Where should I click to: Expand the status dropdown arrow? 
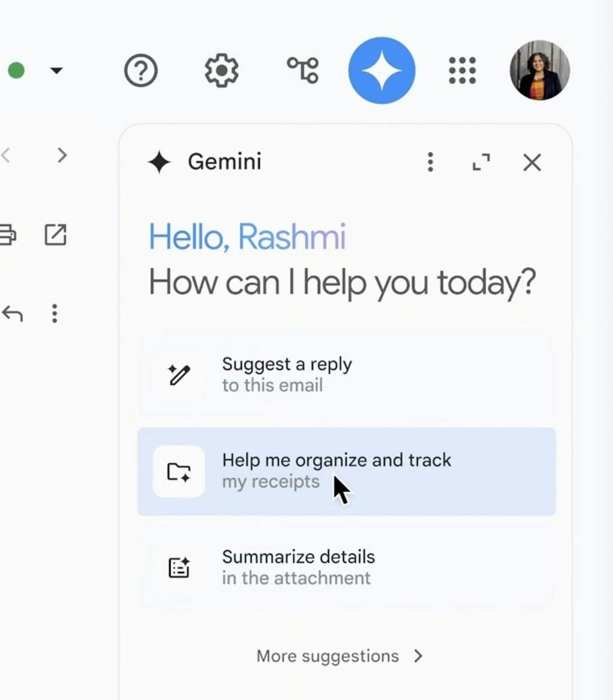click(x=56, y=71)
